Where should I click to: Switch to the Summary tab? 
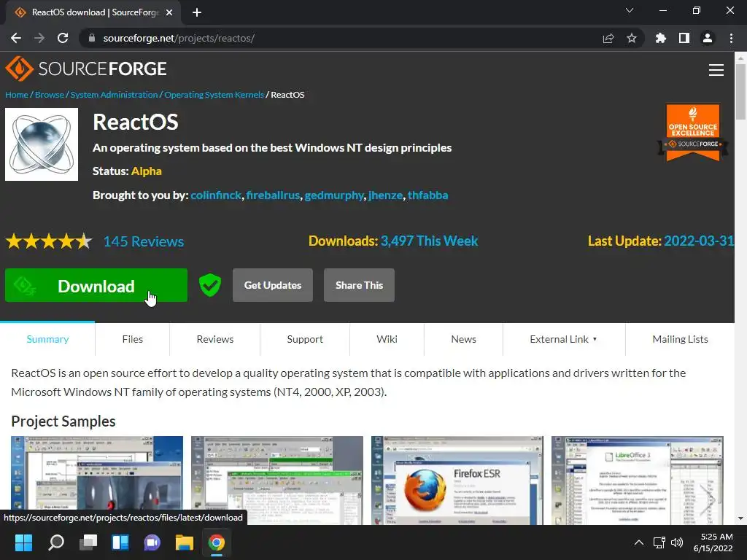(47, 339)
